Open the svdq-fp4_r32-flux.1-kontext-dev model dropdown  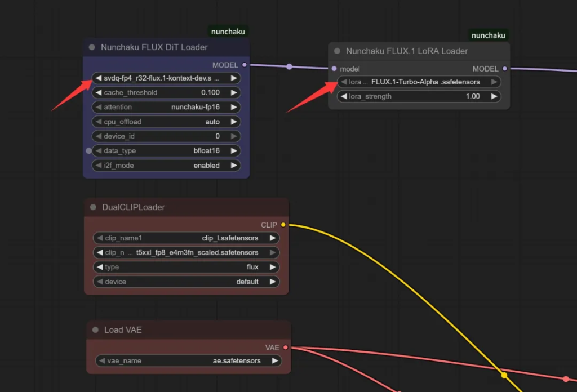click(166, 78)
